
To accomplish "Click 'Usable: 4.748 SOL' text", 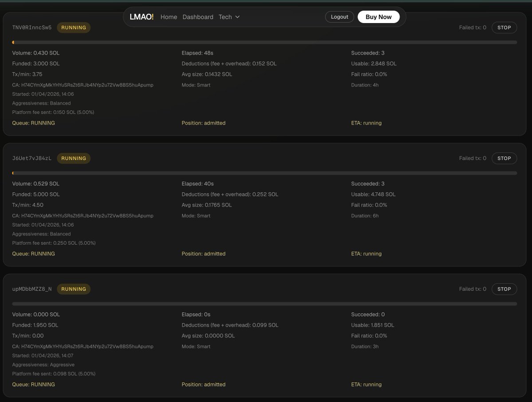I will 373,194.
